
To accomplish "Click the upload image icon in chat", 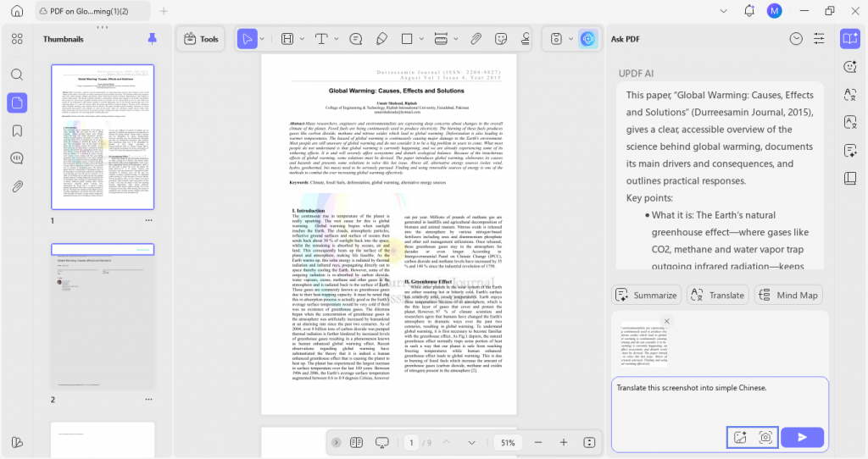I will [740, 438].
